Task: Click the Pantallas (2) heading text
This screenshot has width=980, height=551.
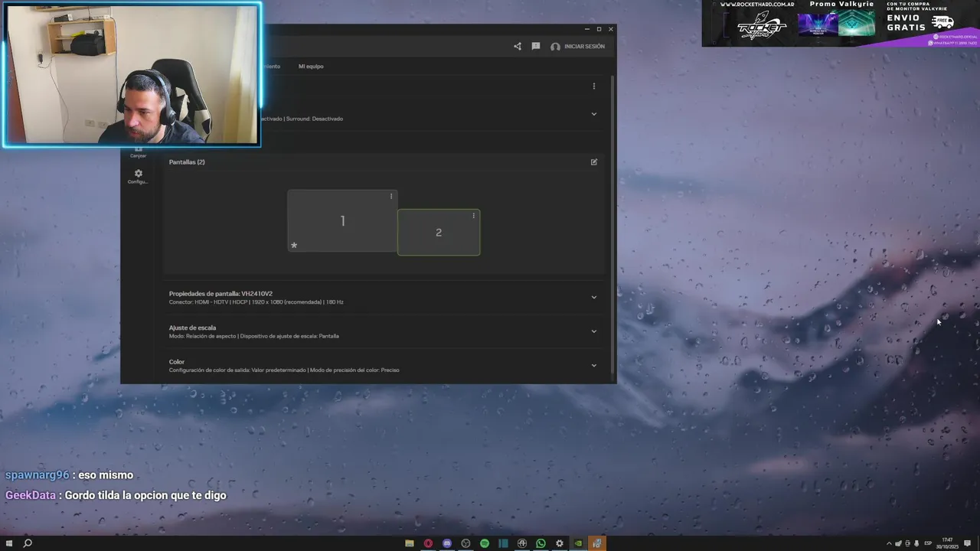Action: [187, 162]
